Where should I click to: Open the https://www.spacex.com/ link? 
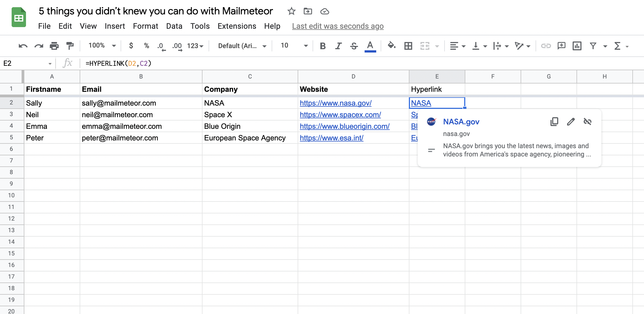[340, 115]
